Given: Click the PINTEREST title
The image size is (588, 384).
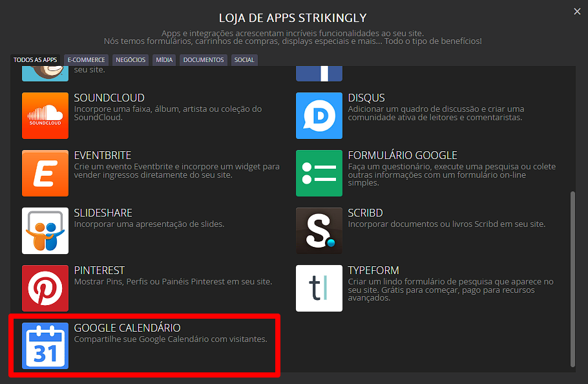Looking at the screenshot, I should click(x=100, y=270).
